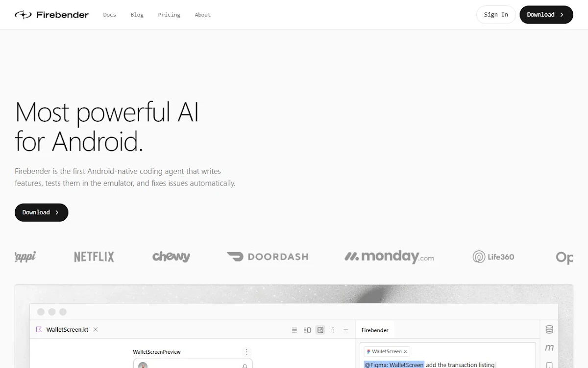
Task: Switch editor to split view icon
Action: [x=307, y=330]
